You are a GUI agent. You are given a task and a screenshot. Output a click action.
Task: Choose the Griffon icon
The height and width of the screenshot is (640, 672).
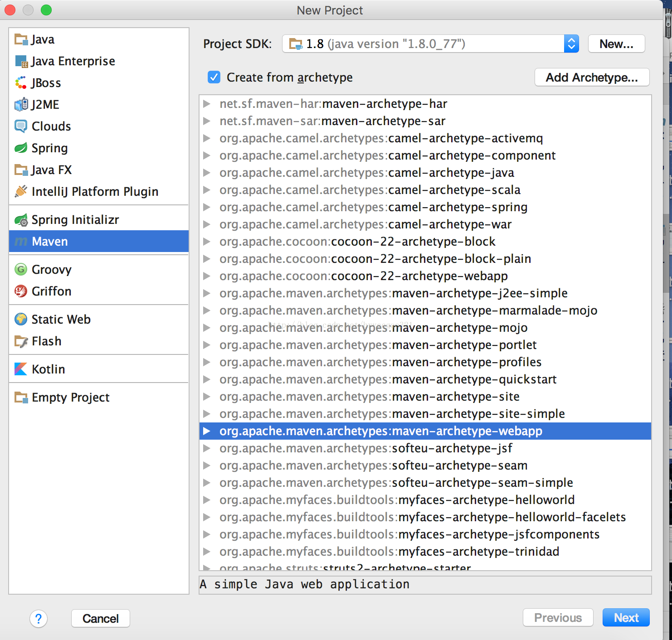[x=21, y=291]
